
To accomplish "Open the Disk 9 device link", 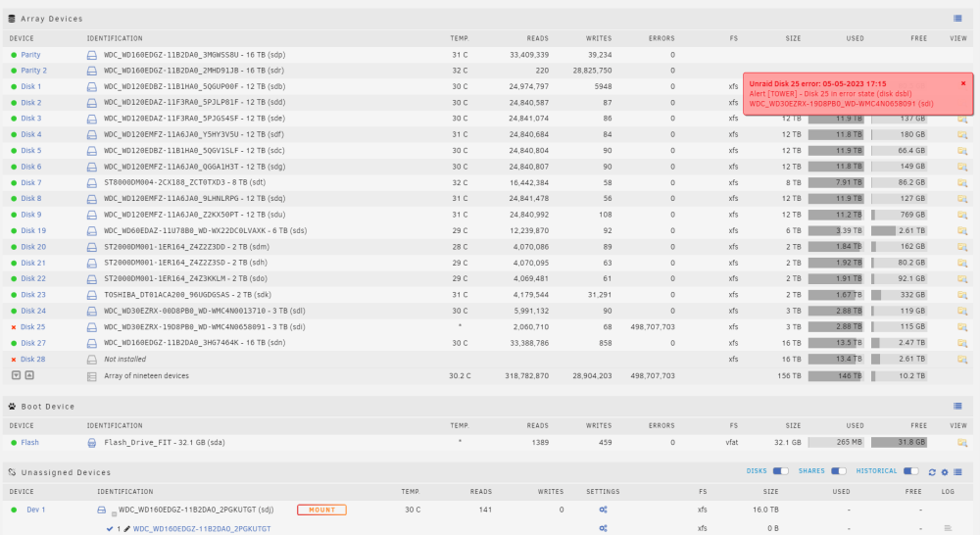I will [31, 215].
